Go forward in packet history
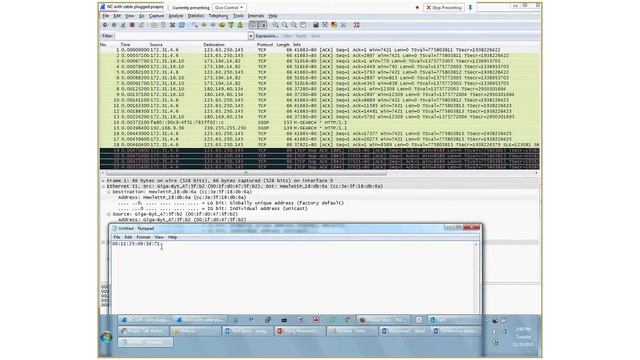The image size is (640, 360). pyautogui.click(x=213, y=25)
